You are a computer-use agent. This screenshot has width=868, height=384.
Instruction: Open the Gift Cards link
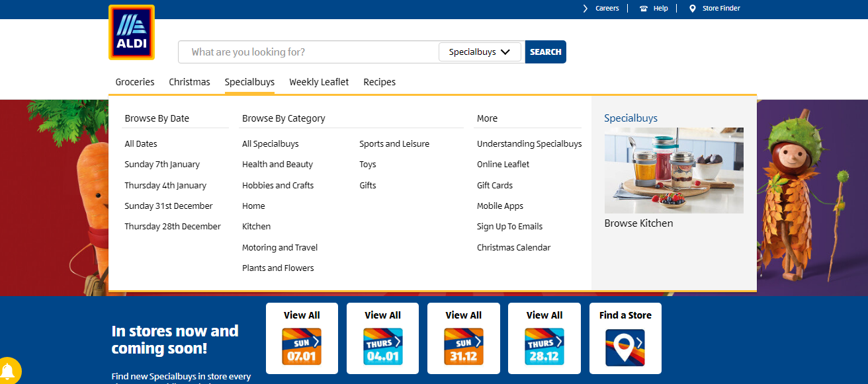(x=494, y=185)
